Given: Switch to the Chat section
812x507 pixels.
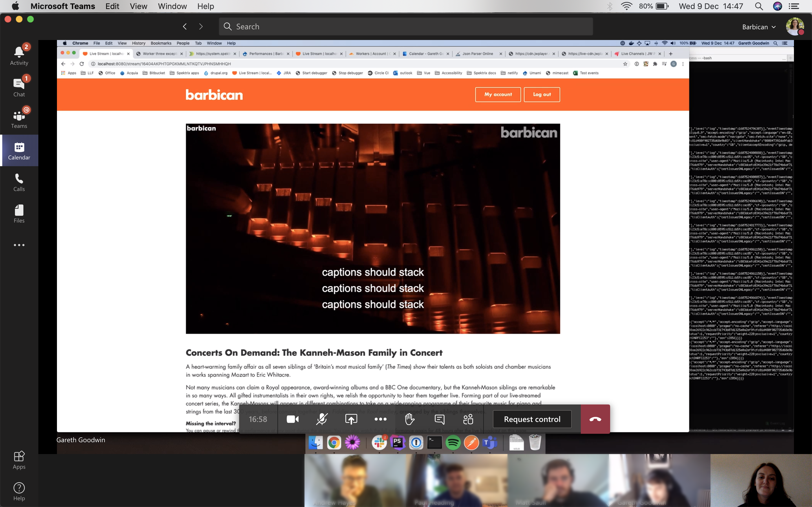Looking at the screenshot, I should 19,86.
